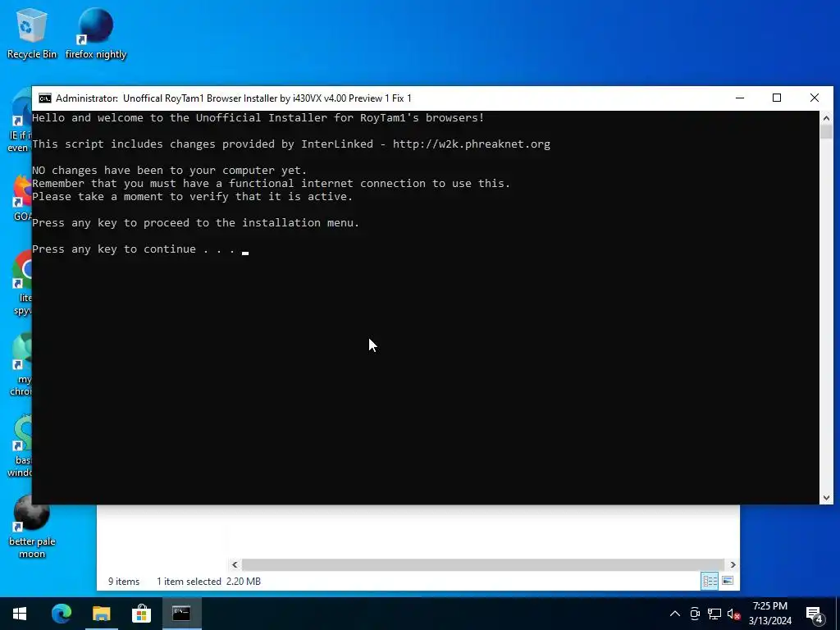This screenshot has width=840, height=630.
Task: Click the Meet Now tray icon
Action: tap(695, 614)
